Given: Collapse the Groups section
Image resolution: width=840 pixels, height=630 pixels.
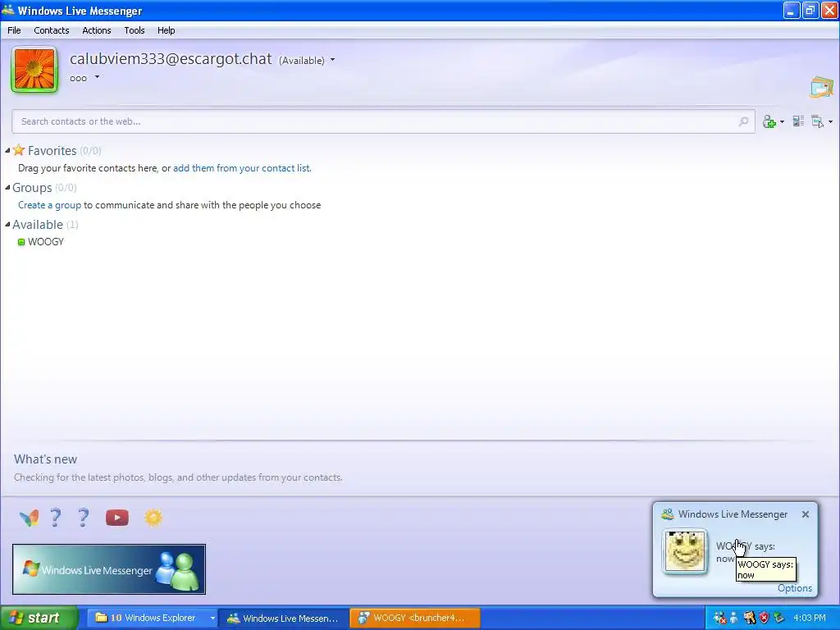Looking at the screenshot, I should [7, 188].
